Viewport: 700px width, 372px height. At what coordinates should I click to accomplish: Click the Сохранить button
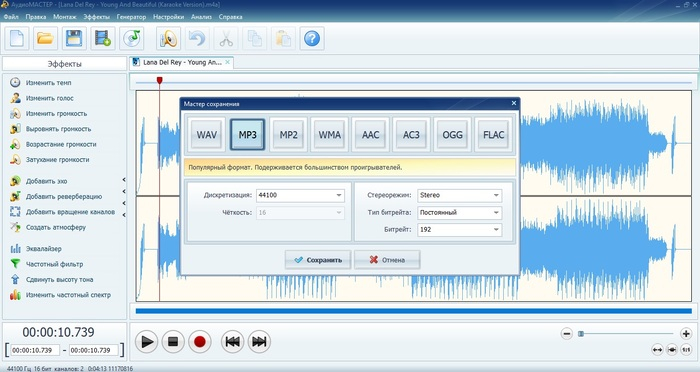(x=318, y=260)
